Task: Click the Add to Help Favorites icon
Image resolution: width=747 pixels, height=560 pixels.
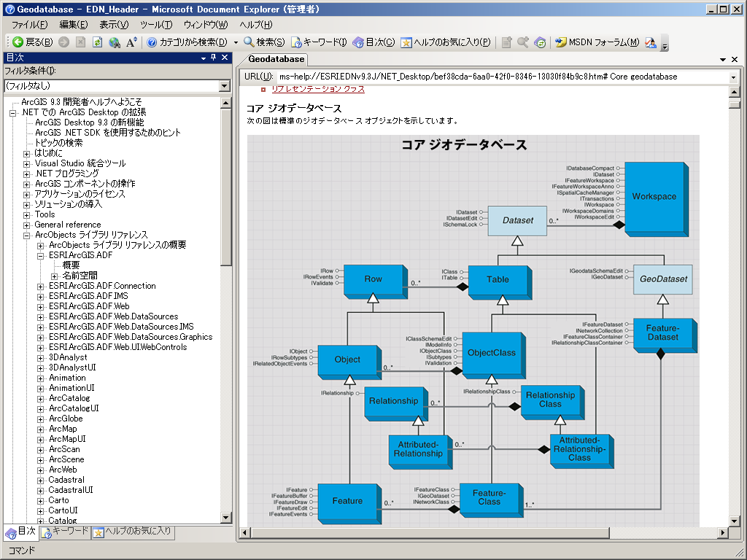Action: (x=506, y=42)
